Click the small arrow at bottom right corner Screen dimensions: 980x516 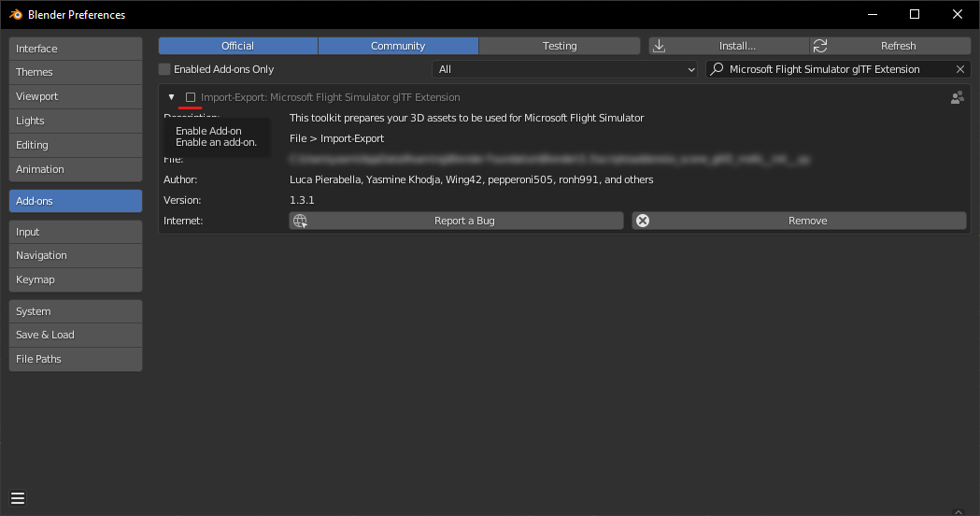point(959,511)
